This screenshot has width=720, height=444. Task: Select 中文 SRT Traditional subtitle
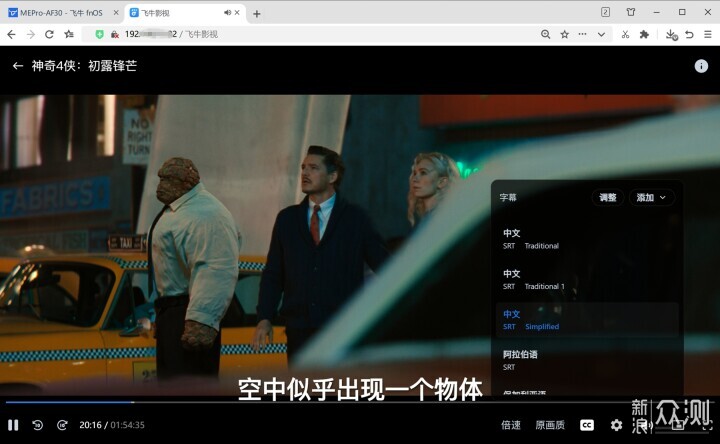(587, 239)
